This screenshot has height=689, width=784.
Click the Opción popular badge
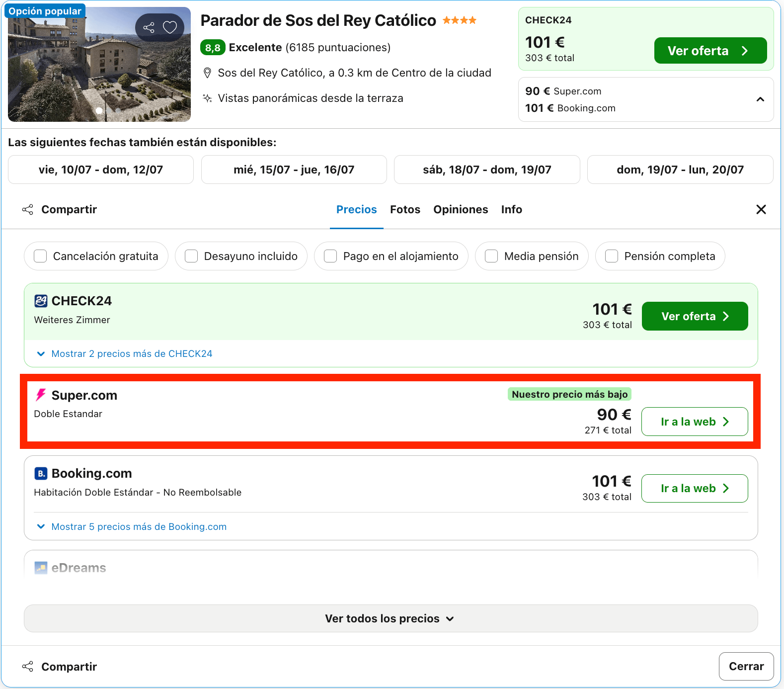tap(45, 11)
